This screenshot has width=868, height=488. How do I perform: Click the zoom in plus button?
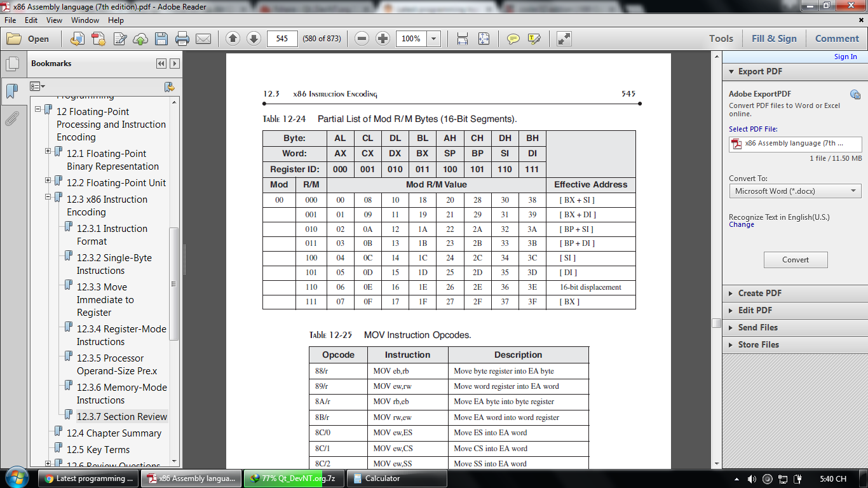tap(383, 39)
